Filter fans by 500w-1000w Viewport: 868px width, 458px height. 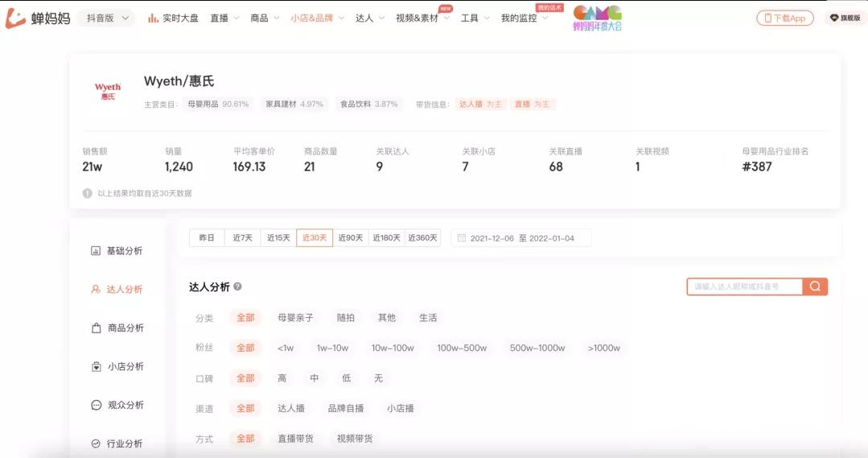[537, 348]
